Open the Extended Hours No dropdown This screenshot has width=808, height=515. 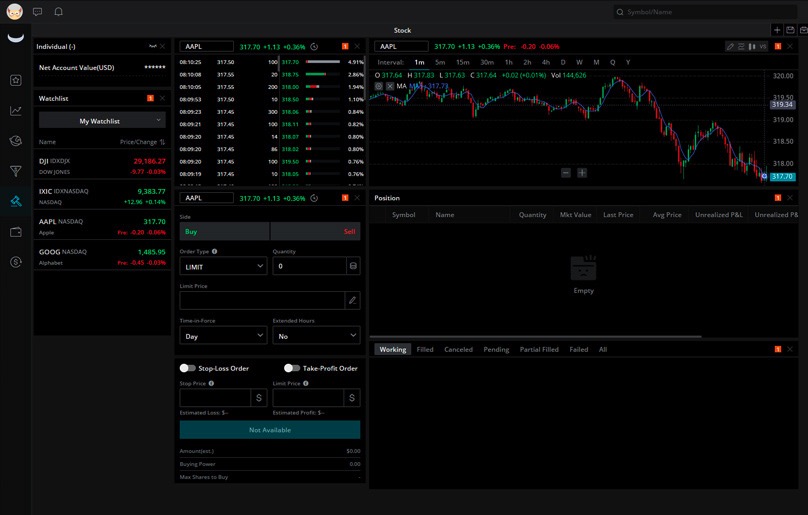click(x=316, y=336)
